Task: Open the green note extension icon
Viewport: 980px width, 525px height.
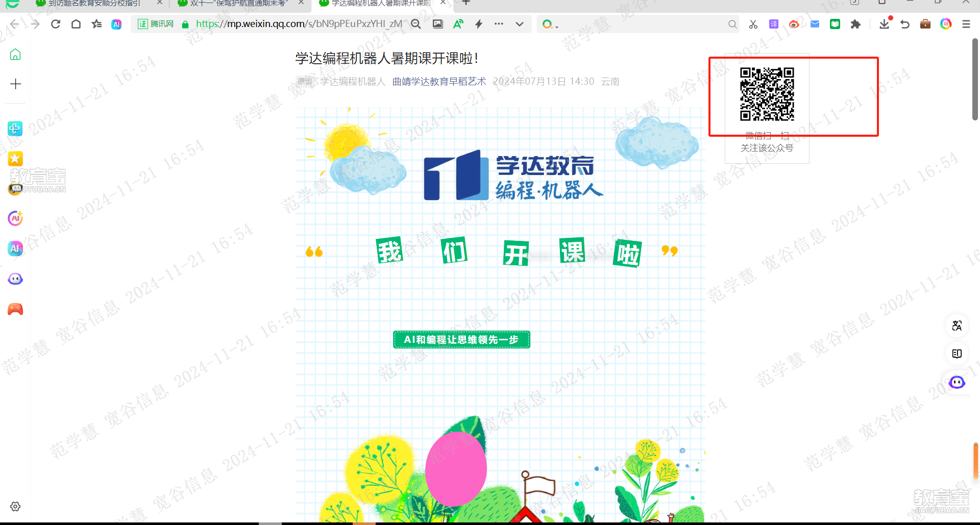Action: pos(835,24)
